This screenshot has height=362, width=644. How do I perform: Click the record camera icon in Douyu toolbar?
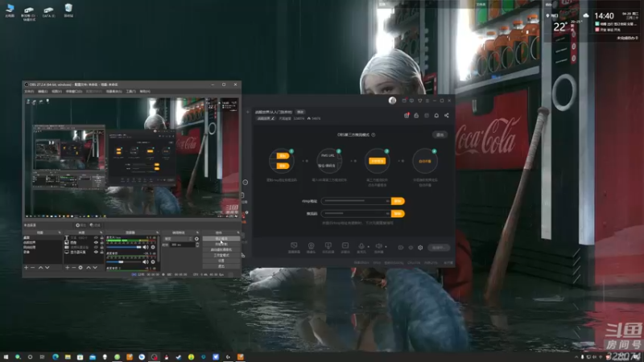401,248
